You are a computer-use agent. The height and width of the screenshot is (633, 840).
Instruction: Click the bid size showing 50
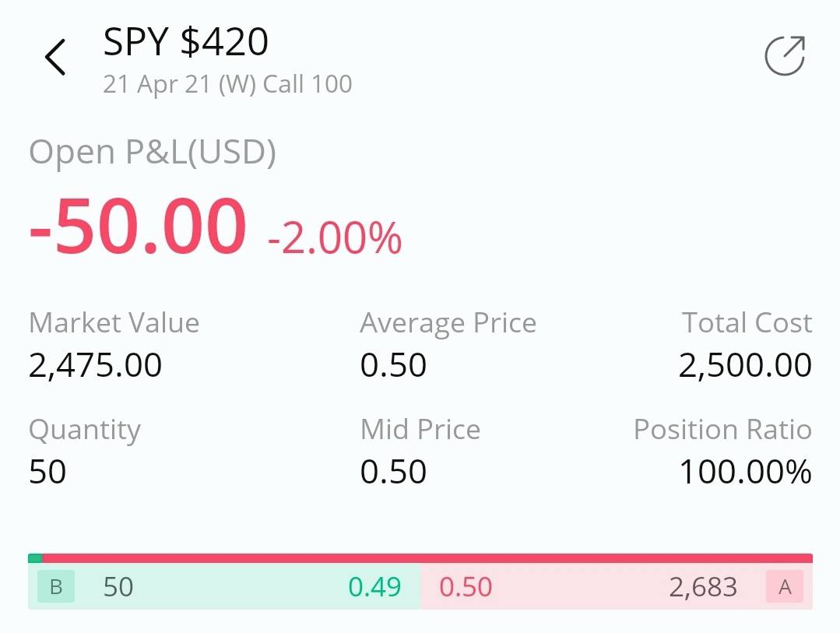(x=118, y=587)
